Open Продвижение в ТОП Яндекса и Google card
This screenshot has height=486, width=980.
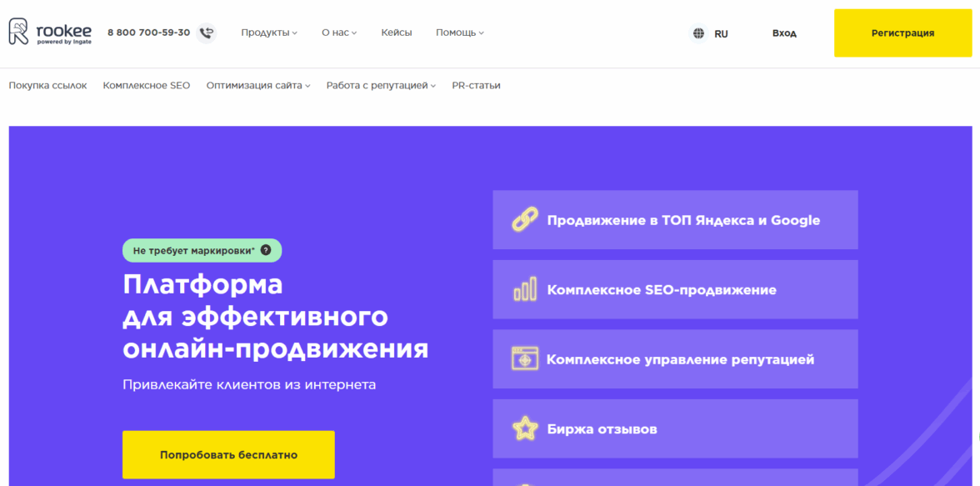[675, 219]
